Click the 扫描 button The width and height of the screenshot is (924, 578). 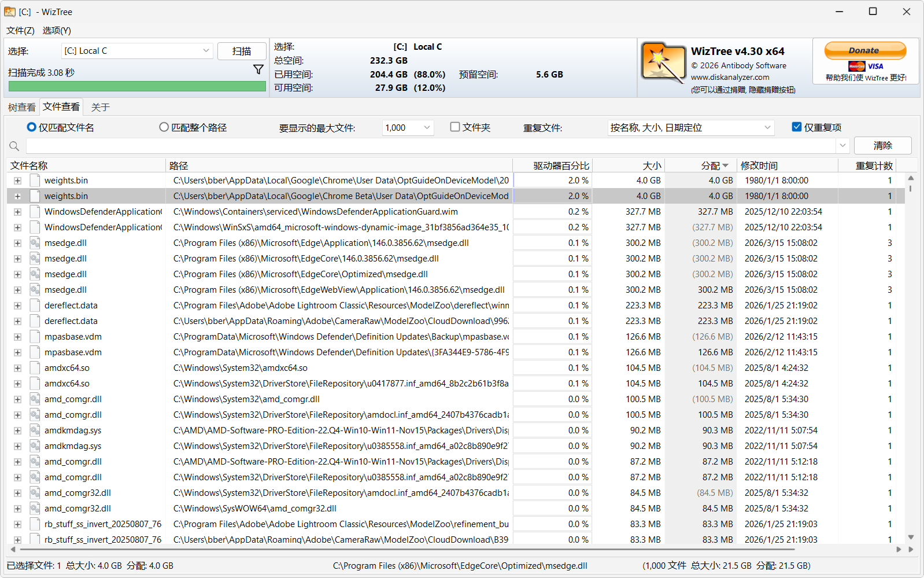click(x=242, y=51)
